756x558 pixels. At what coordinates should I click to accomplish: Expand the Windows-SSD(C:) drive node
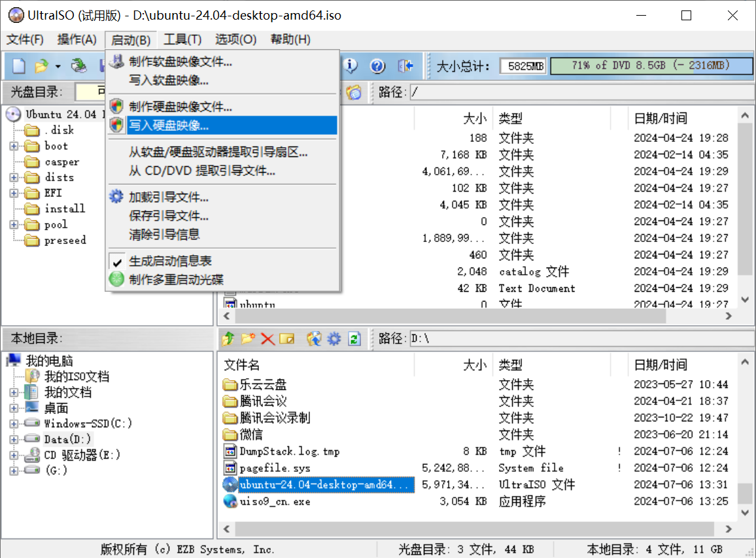(x=14, y=423)
